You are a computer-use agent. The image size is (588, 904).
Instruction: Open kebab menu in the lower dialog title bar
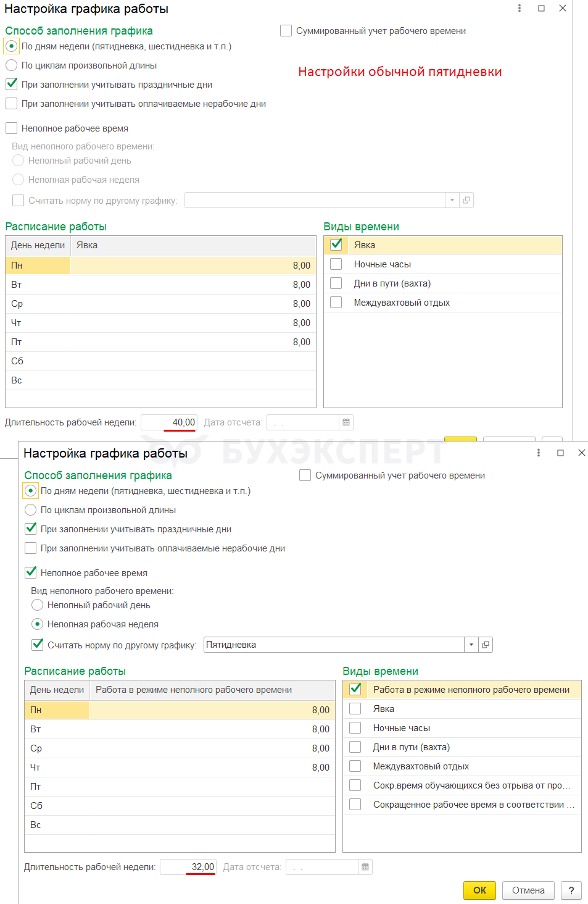pyautogui.click(x=539, y=453)
